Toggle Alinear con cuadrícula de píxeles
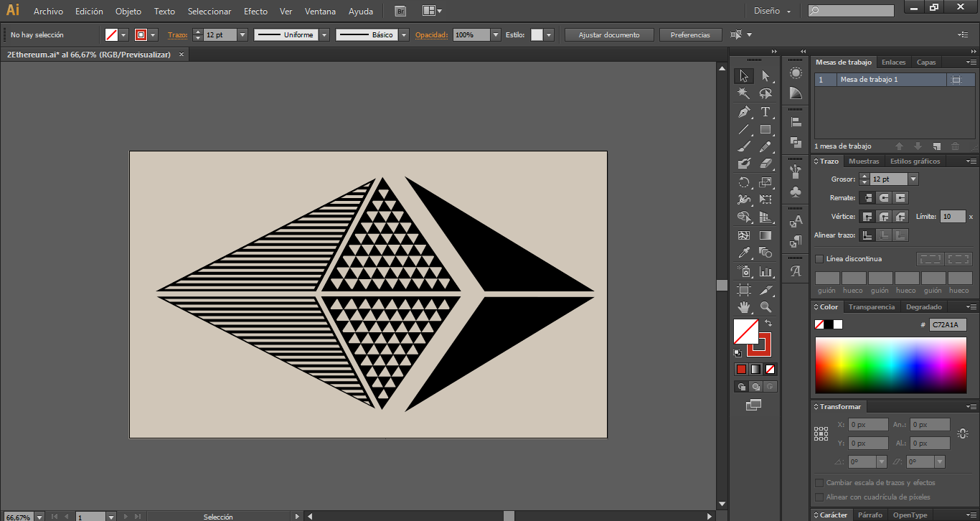980x521 pixels. coord(819,497)
